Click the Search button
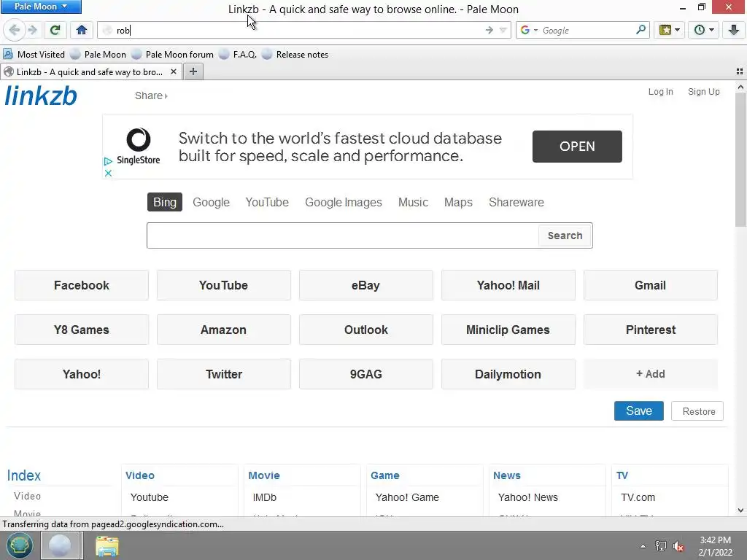The image size is (747, 560). coord(565,236)
